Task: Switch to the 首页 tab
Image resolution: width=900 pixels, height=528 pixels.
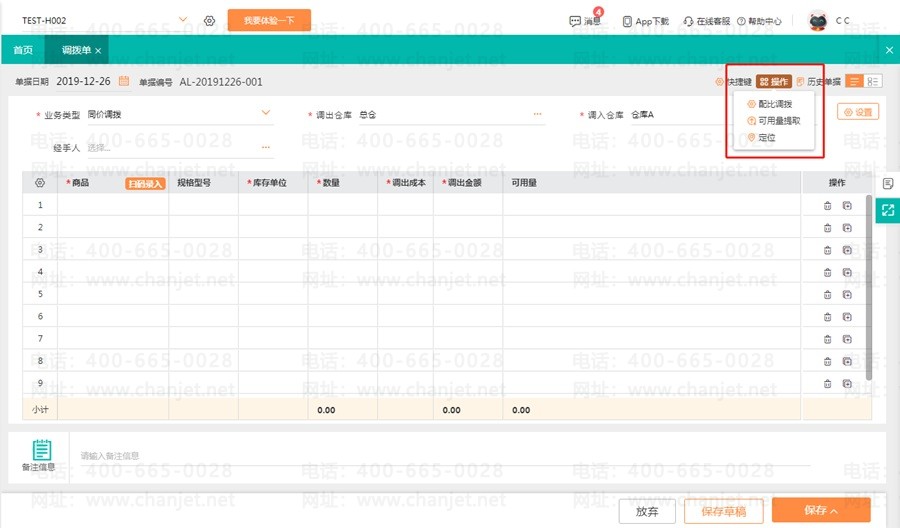Action: pos(22,50)
